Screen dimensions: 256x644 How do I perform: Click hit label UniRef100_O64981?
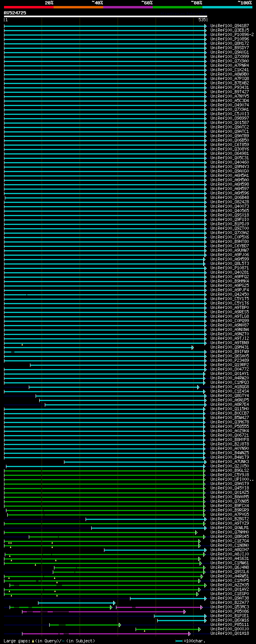(x=230, y=153)
